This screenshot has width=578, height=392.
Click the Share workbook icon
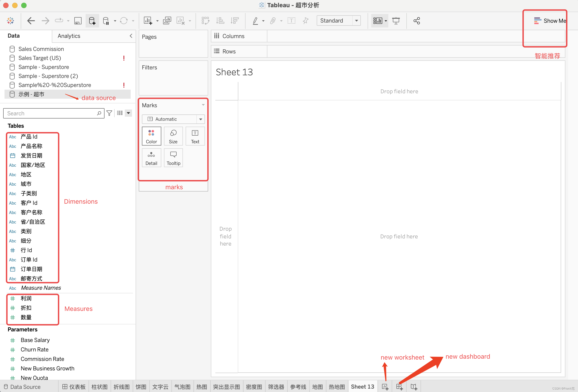(x=416, y=21)
